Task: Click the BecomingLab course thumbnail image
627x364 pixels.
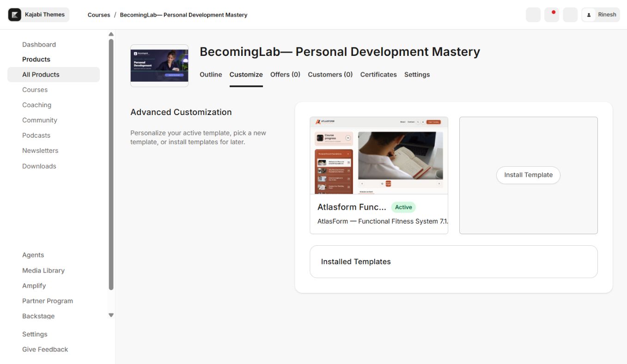Action: tap(159, 66)
